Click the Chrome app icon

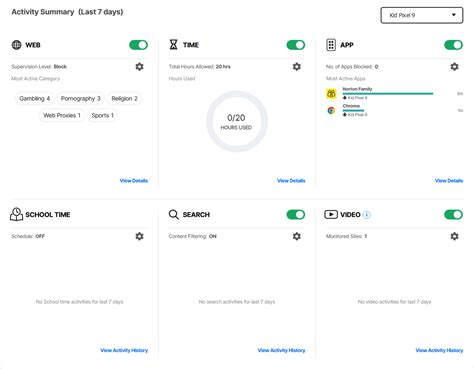pyautogui.click(x=331, y=110)
